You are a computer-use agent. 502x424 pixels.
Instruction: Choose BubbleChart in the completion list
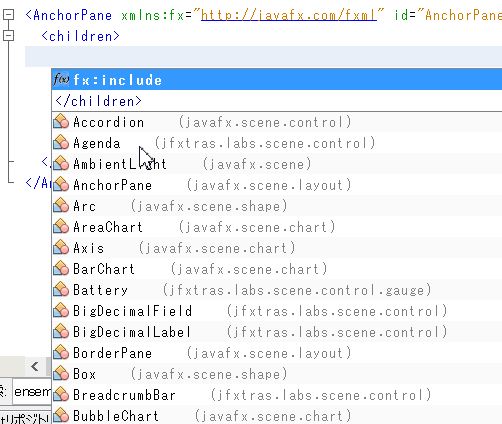coord(277,416)
